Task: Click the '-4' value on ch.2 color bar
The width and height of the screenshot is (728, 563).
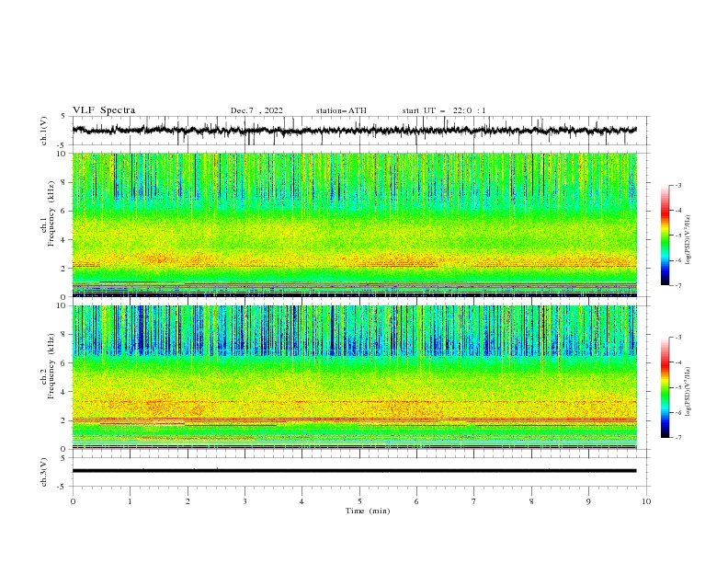Action: 678,362
